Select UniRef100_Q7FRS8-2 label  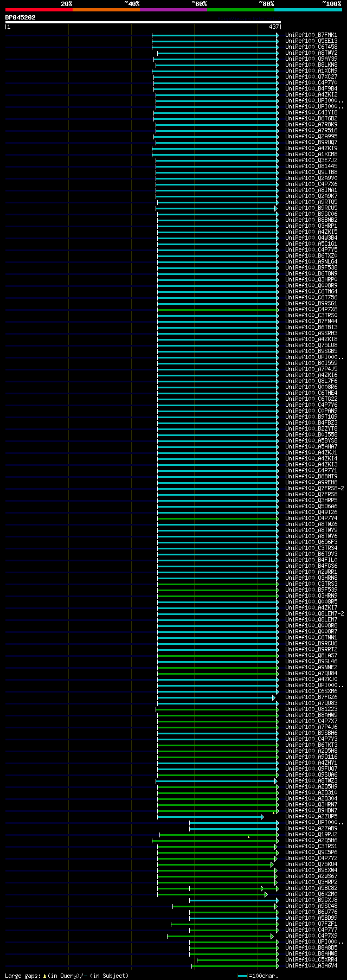click(314, 488)
